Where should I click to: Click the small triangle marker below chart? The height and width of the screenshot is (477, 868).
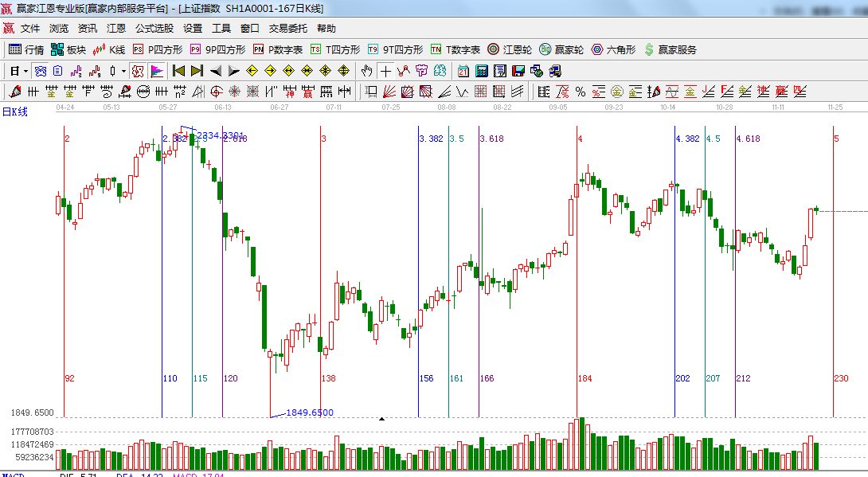382,418
